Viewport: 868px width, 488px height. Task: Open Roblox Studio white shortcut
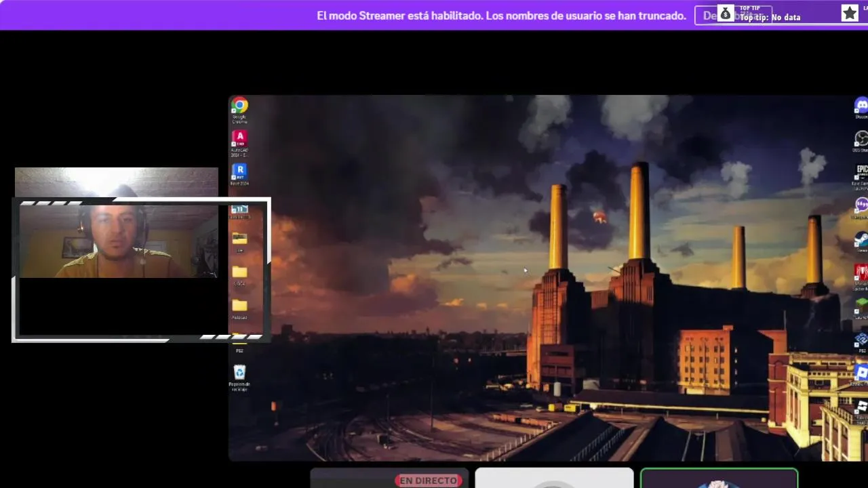pos(861,409)
